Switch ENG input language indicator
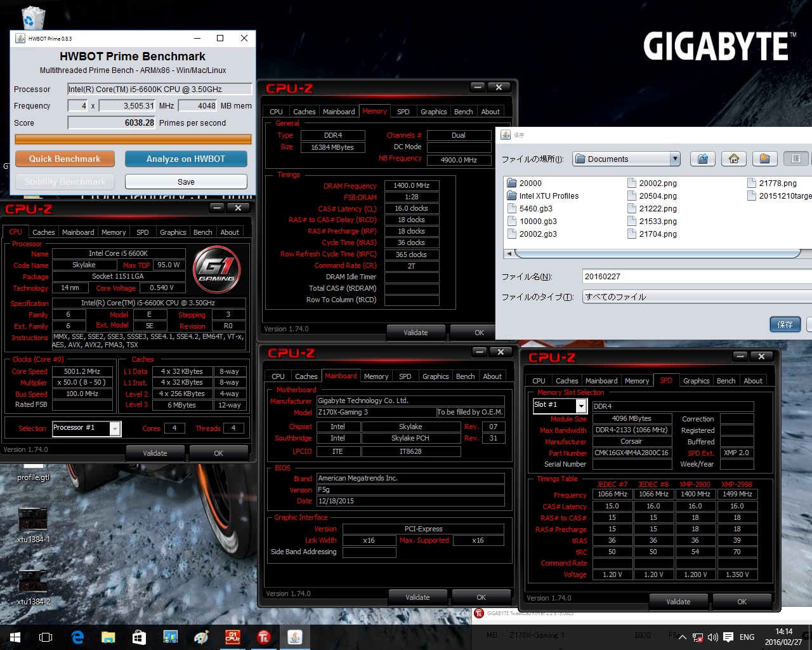This screenshot has width=812, height=650. coord(747,637)
